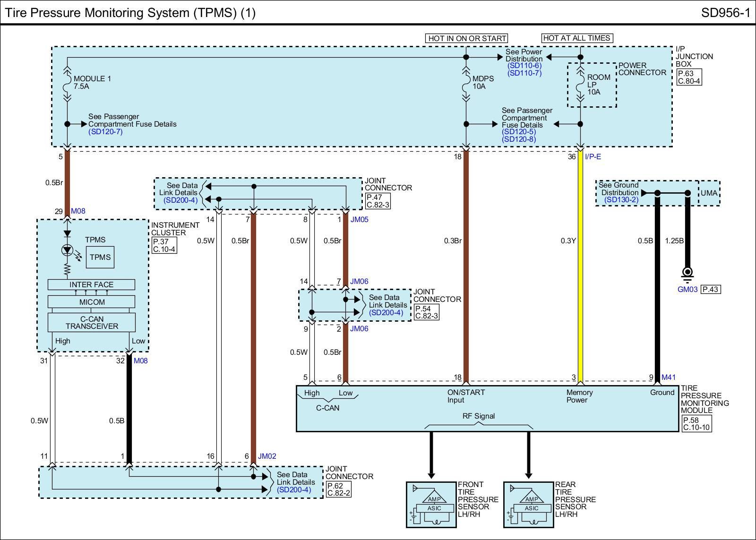Select the GM03 ground point symbol
Image resolution: width=756 pixels, height=540 pixels.
(687, 274)
